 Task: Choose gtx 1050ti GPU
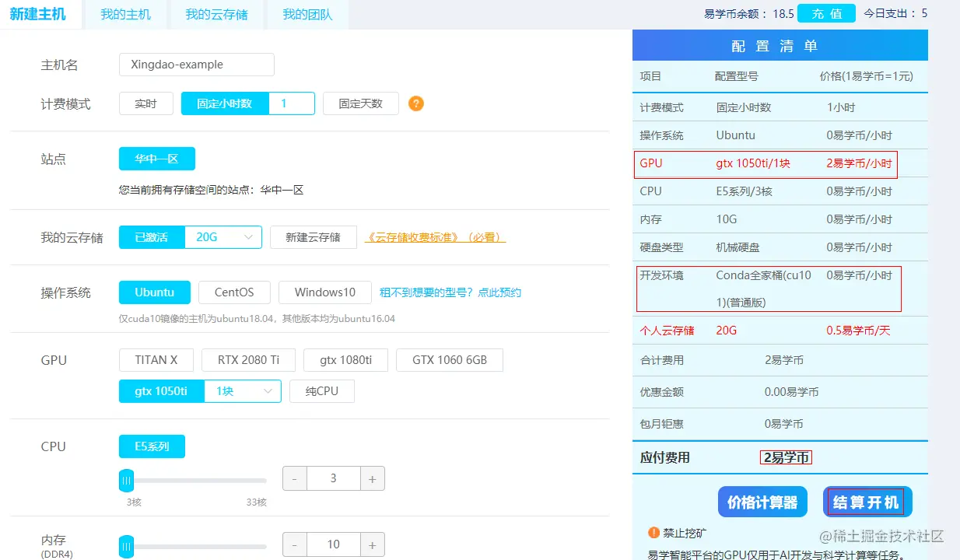[161, 391]
